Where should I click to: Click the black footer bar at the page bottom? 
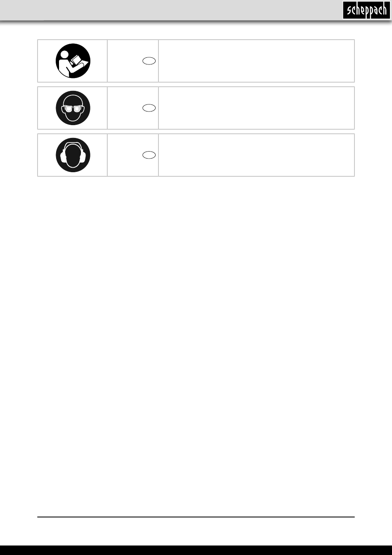click(196, 550)
